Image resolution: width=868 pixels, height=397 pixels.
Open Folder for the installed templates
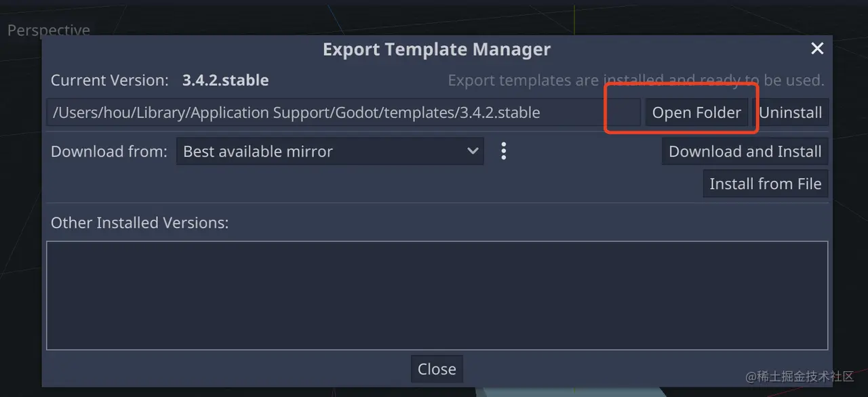point(696,112)
